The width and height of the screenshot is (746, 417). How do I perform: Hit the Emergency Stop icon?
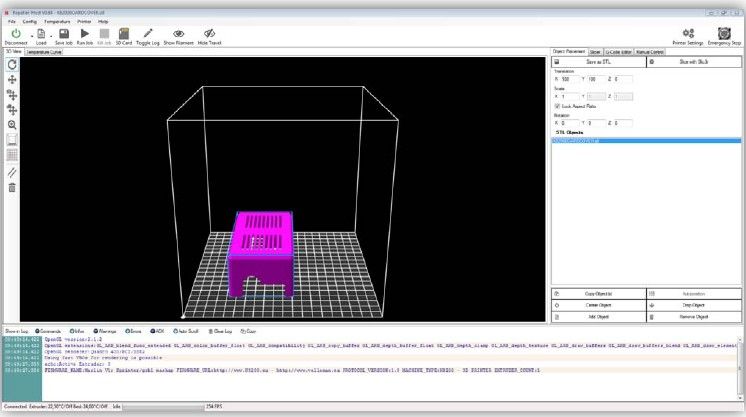724,33
